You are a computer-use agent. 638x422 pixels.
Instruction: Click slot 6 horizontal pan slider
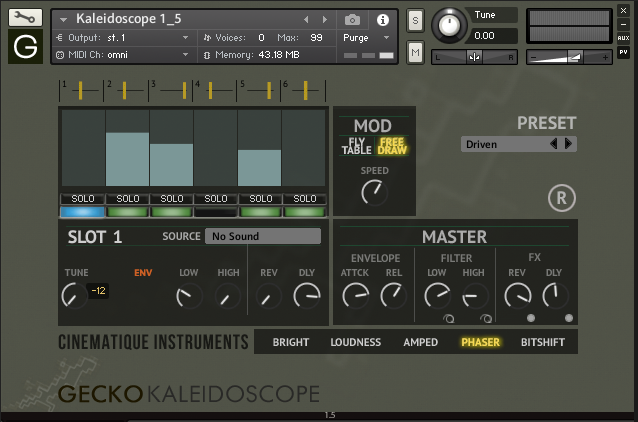(304, 90)
